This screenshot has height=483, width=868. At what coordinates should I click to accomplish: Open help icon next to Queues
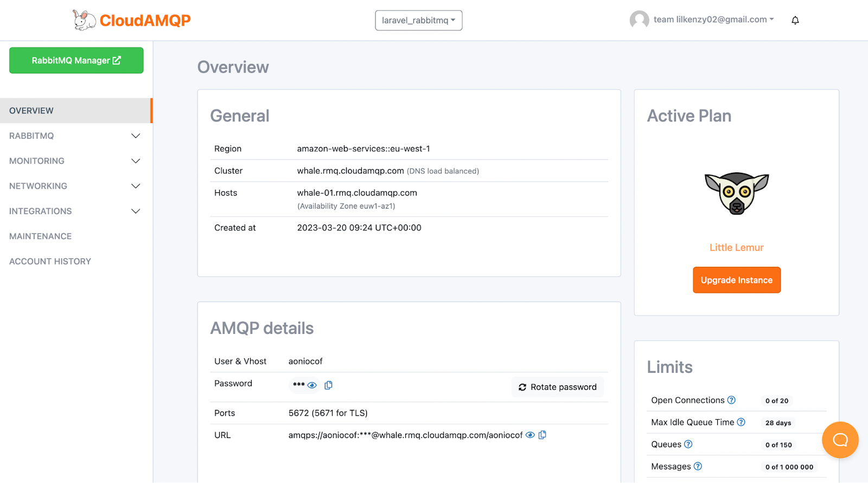point(688,444)
